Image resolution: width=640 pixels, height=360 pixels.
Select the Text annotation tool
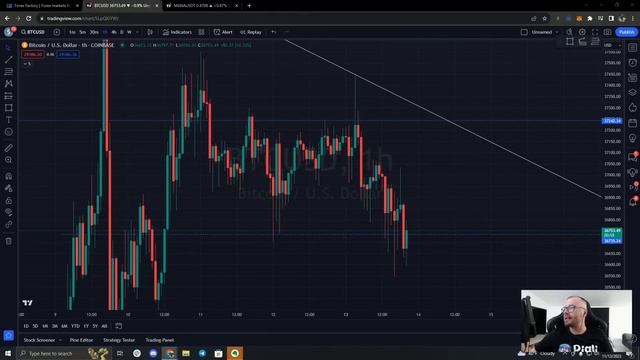coord(8,120)
